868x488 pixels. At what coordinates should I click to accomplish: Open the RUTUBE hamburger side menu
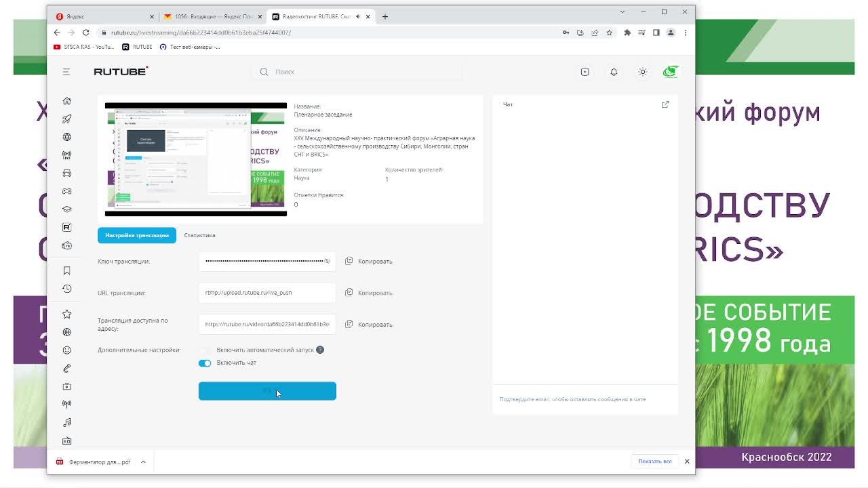click(66, 71)
